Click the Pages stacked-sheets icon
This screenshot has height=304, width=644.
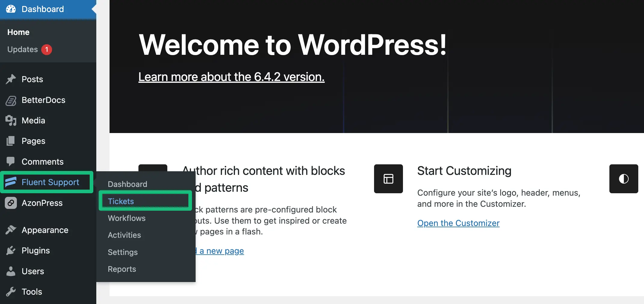(x=11, y=141)
